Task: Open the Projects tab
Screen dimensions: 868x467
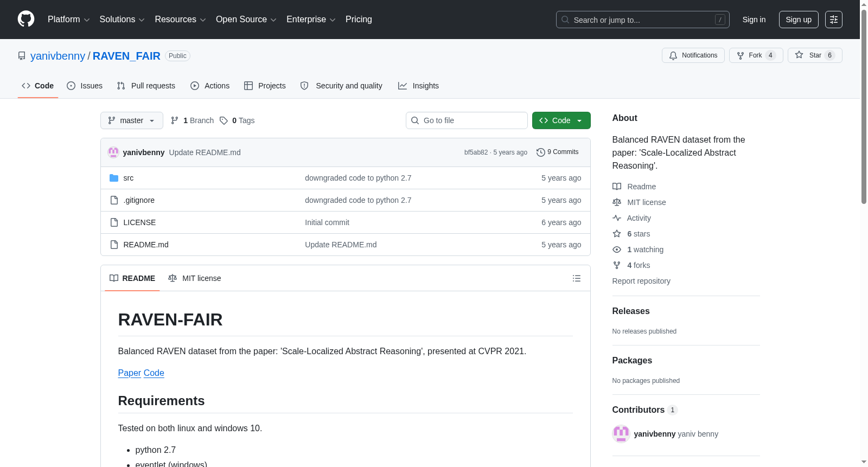Action: (x=265, y=86)
